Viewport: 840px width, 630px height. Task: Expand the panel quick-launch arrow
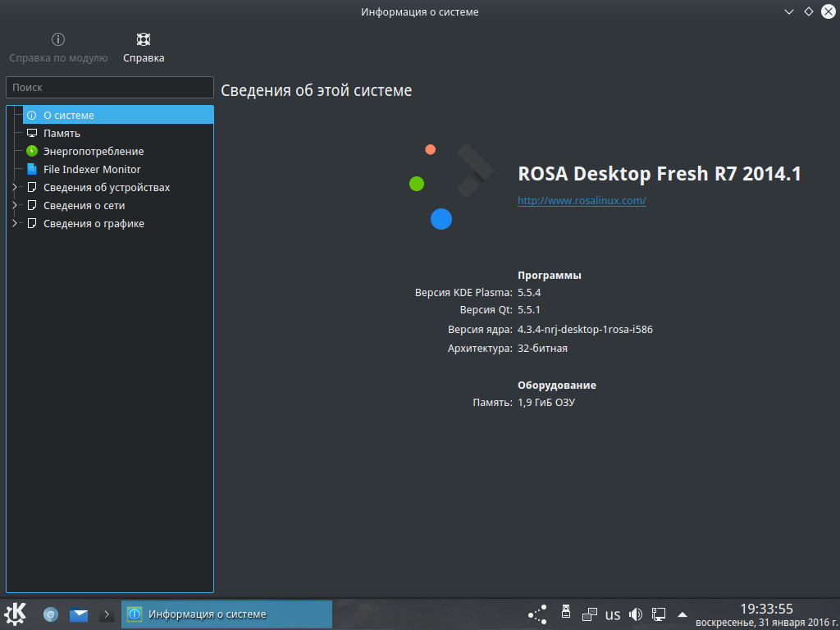107,614
